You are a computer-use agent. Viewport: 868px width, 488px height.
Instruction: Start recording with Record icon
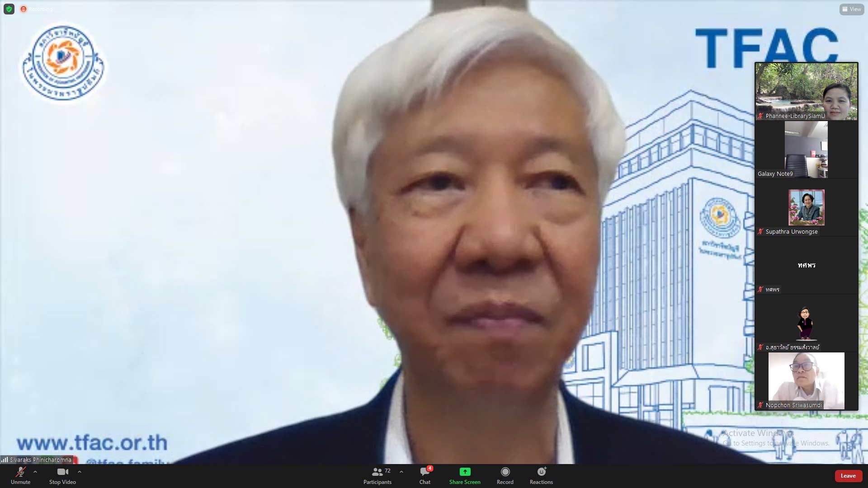pos(505,472)
